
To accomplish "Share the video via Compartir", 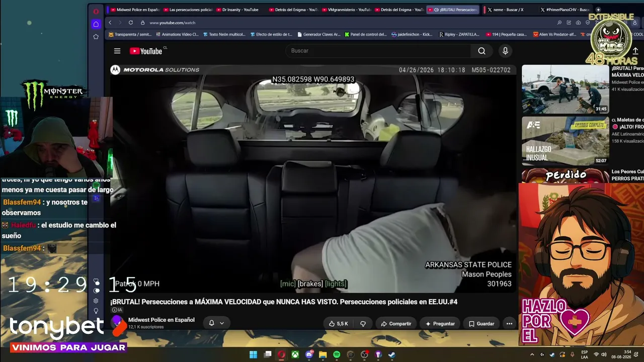I will tap(396, 324).
